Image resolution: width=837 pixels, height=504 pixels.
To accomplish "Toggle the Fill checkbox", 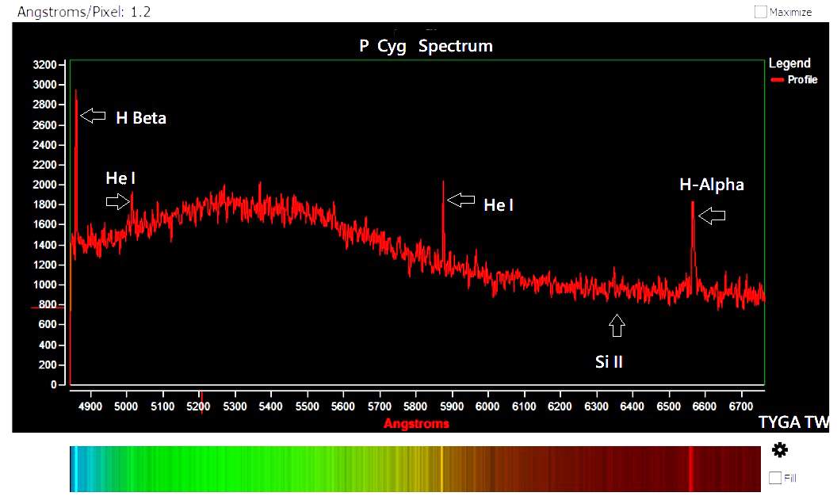I will click(x=774, y=478).
